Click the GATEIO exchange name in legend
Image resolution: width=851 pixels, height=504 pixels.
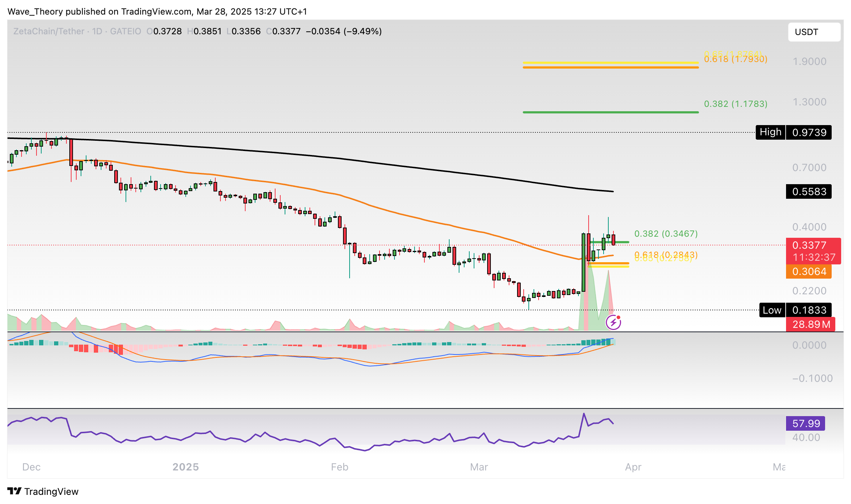click(x=125, y=31)
